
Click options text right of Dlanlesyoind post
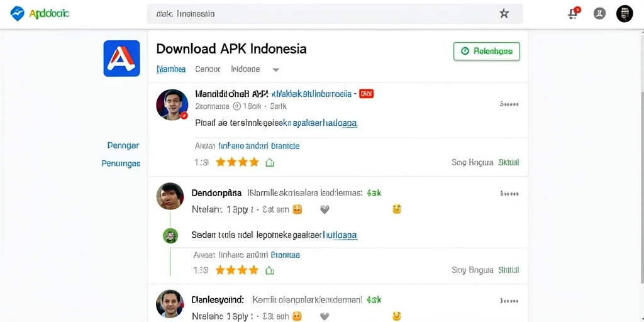click(509, 301)
